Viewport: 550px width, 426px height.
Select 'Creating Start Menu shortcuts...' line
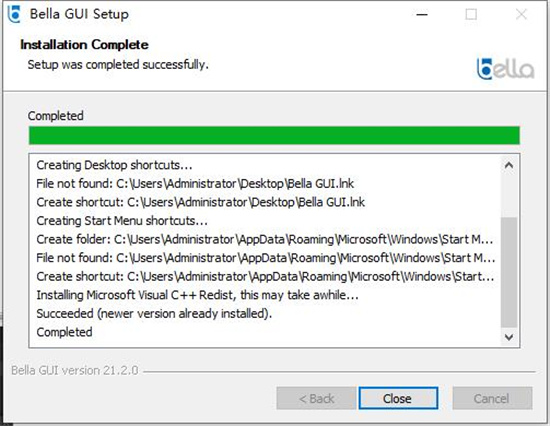[122, 221]
